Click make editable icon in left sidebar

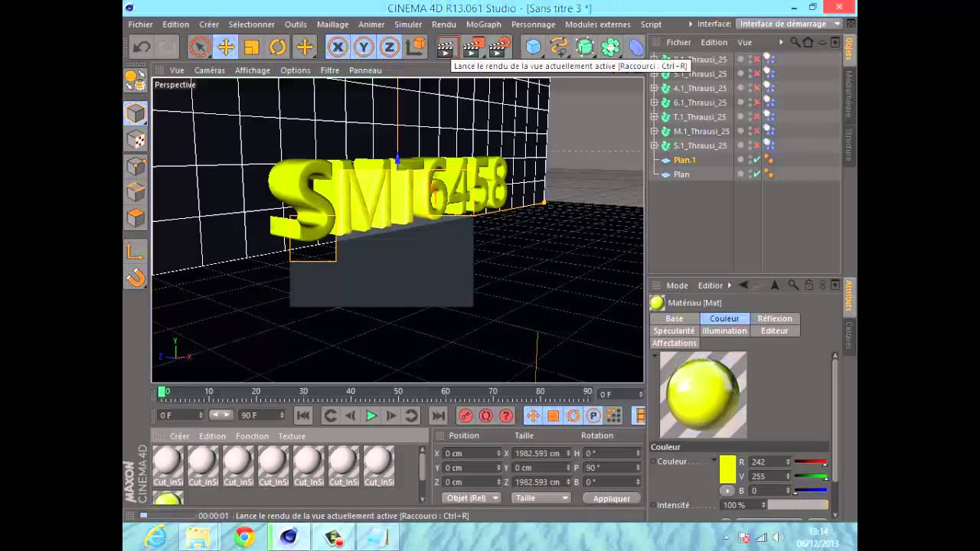(x=136, y=80)
